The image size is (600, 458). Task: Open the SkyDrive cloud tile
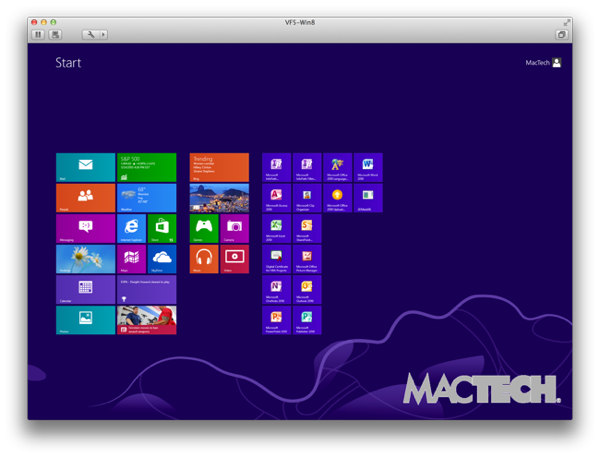[x=161, y=260]
